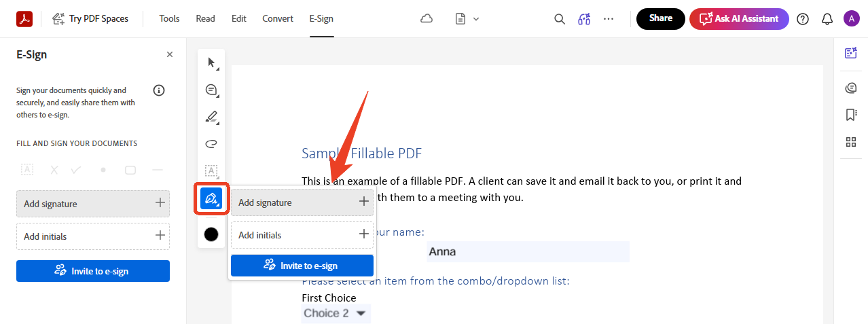Screen dimensions: 868x324
Task: Click the Share button
Action: pos(661,18)
